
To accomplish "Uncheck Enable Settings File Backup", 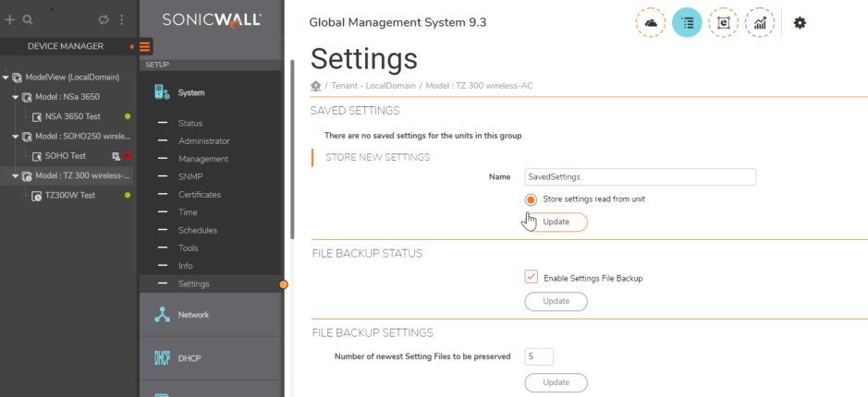I will click(x=532, y=277).
